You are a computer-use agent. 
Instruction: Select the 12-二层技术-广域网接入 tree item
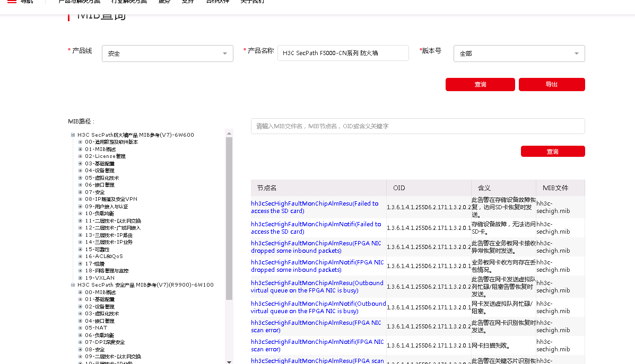pos(113,228)
